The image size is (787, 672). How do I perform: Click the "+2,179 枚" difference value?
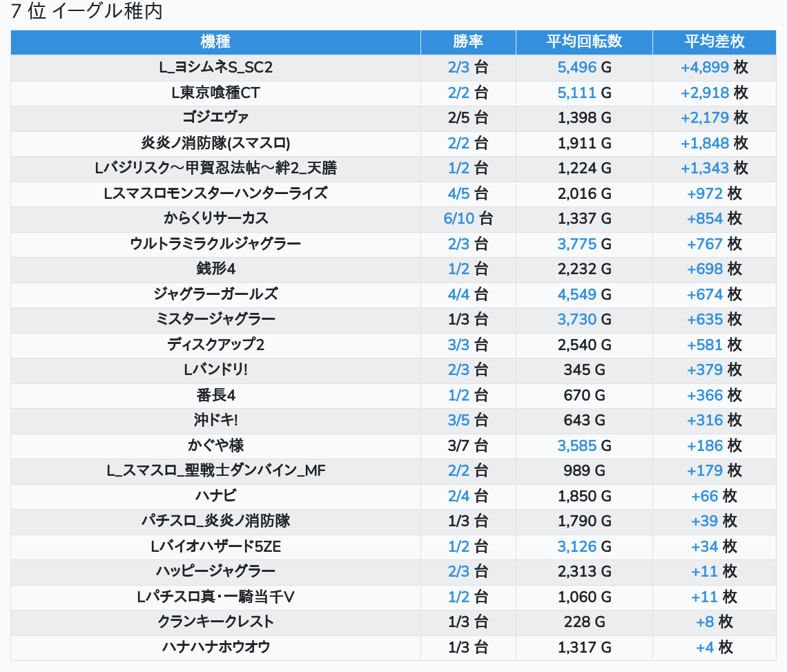(x=715, y=118)
